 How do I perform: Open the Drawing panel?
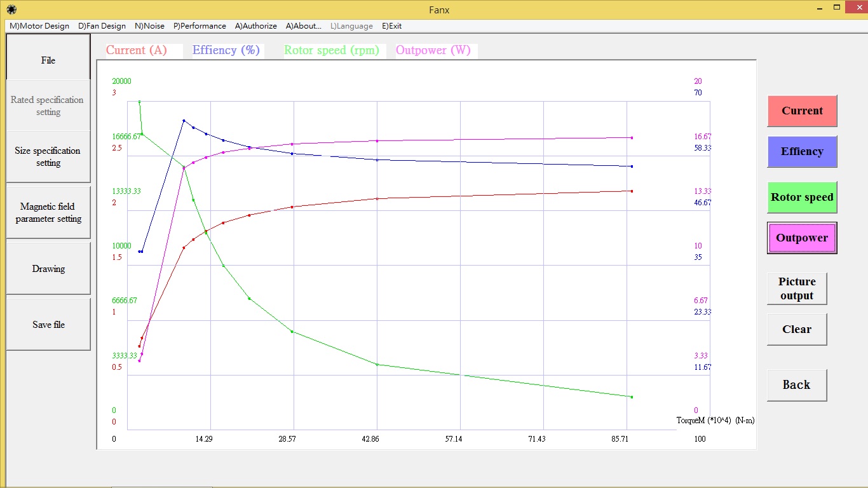(x=48, y=268)
